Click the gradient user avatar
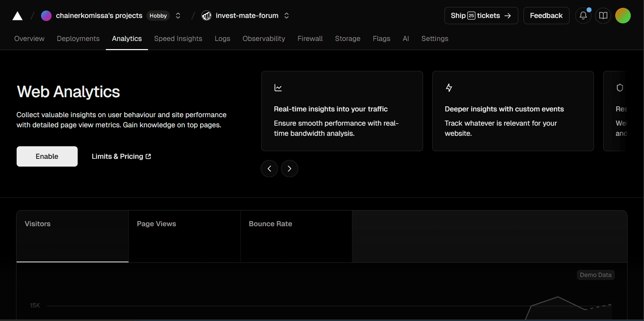 [623, 15]
